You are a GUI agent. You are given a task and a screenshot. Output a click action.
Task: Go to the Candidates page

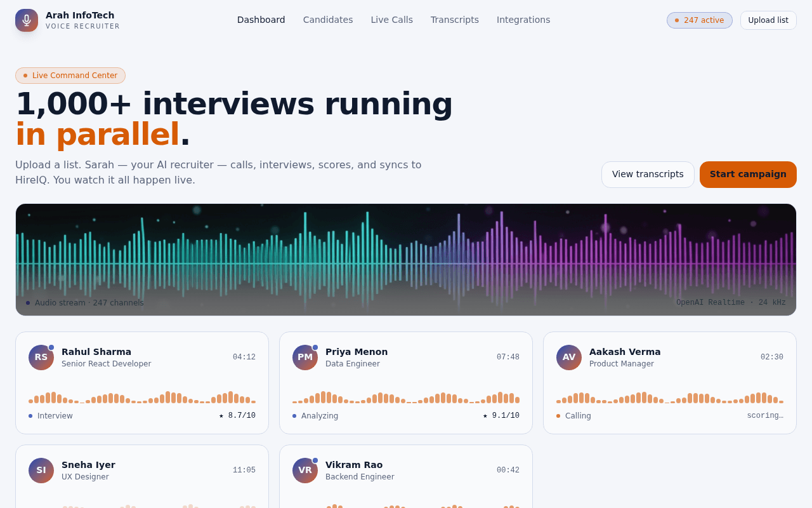[328, 20]
